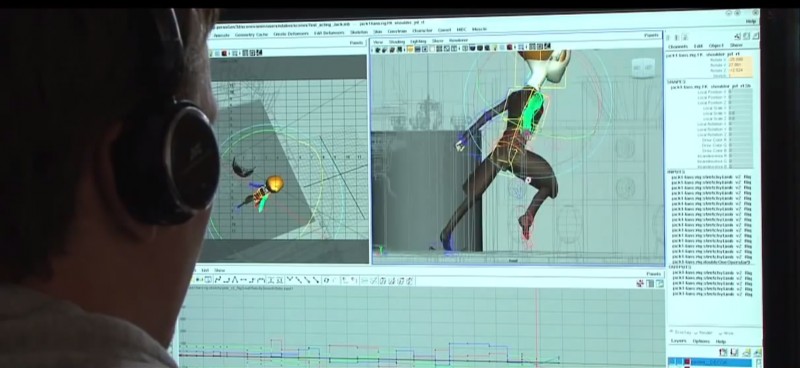Viewport: 800px width, 368px height.
Task: Click the red flower icon right of graph toolbar
Action: [640, 283]
